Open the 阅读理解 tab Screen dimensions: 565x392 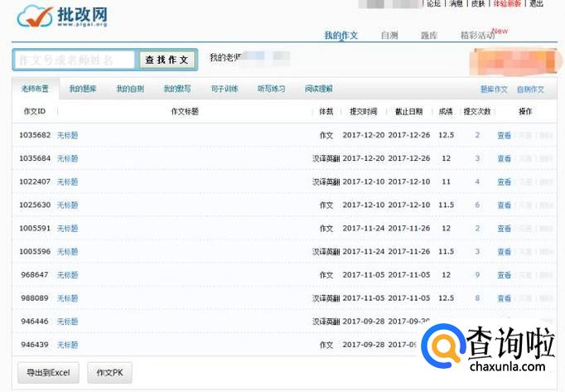(x=318, y=89)
